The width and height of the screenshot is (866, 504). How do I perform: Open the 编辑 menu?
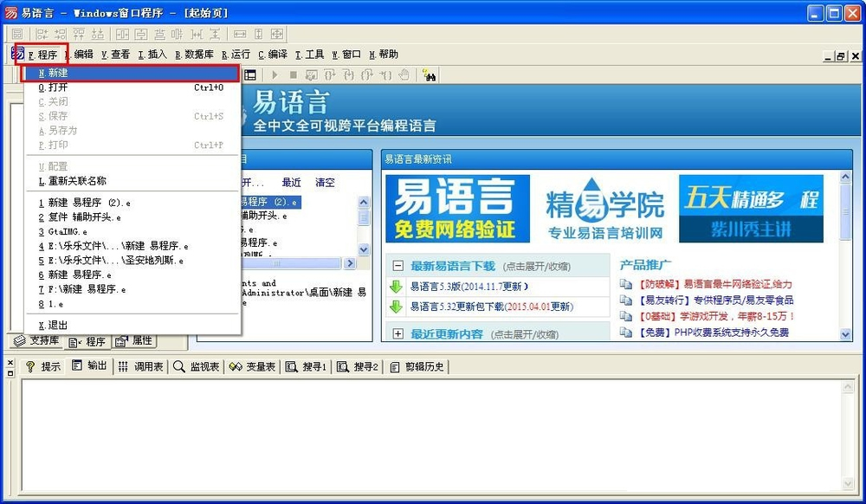pos(80,54)
